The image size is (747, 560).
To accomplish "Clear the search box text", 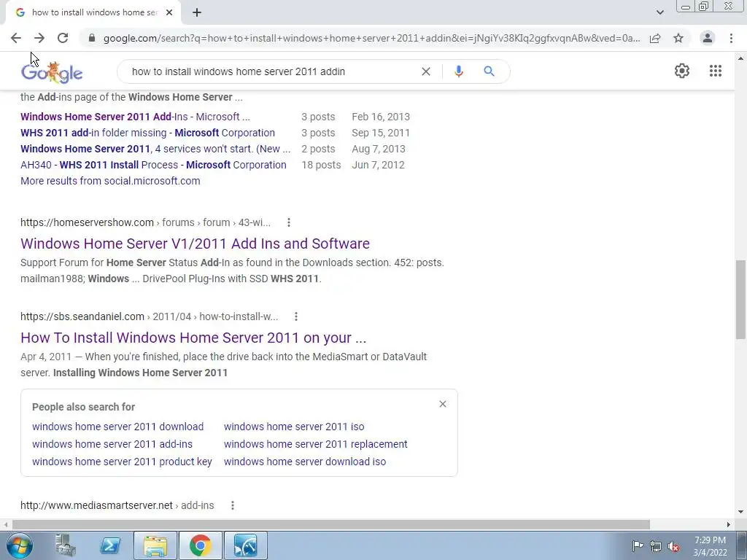I will point(426,71).
